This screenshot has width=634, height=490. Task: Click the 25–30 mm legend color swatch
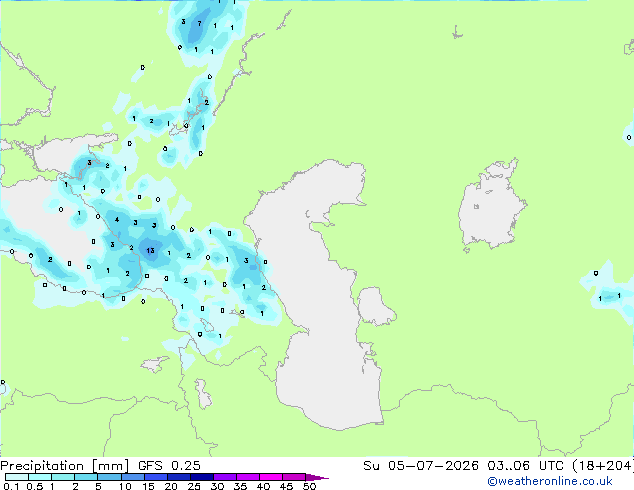pos(201,477)
